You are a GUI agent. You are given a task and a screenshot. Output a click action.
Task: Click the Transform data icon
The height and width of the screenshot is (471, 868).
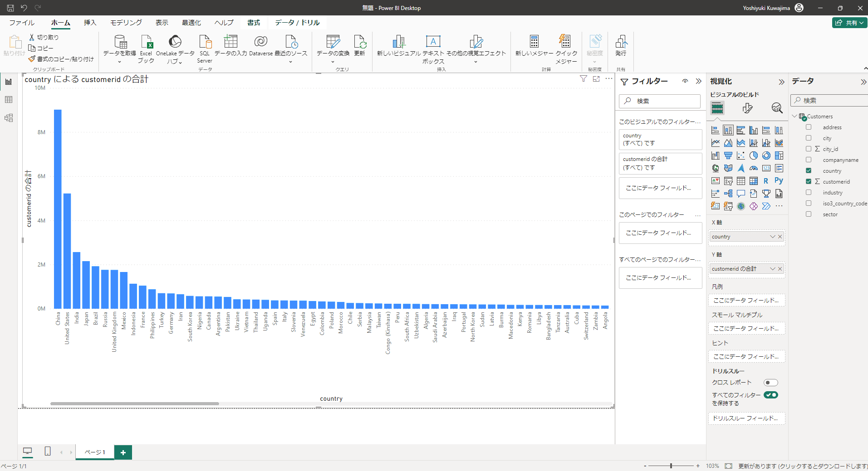[333, 42]
